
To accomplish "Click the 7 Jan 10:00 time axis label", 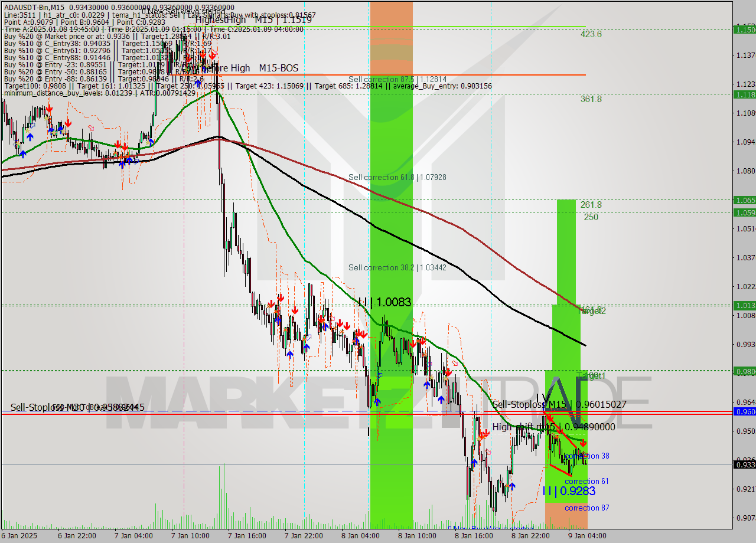I will click(190, 536).
